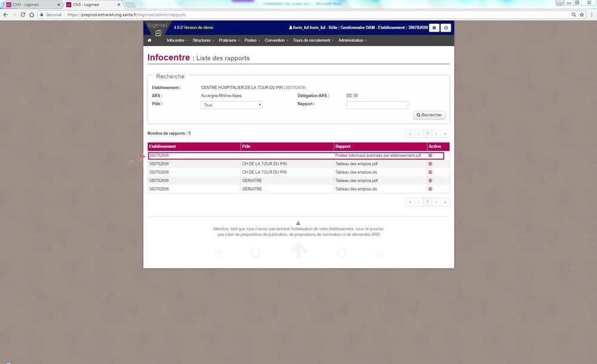597x364 pixels.
Task: Select page 1 in top pagination
Action: pyautogui.click(x=427, y=134)
